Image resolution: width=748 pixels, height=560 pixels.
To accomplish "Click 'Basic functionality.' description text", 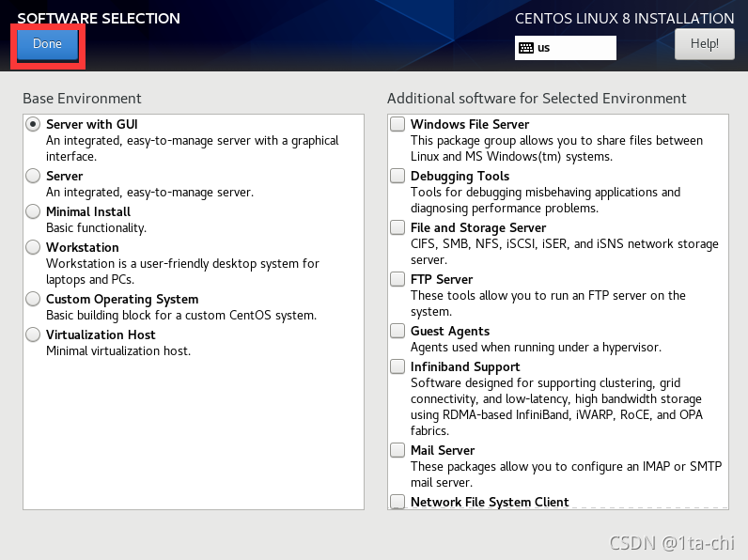I will [x=97, y=228].
